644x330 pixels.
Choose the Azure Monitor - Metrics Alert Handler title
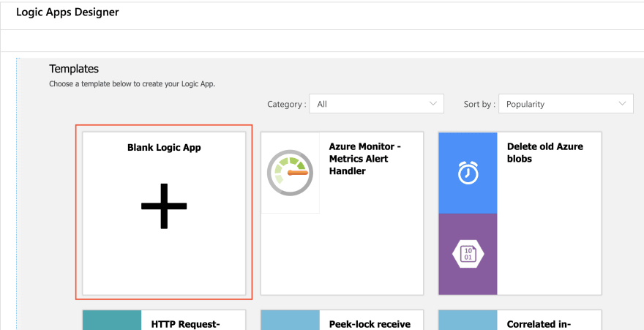(364, 159)
